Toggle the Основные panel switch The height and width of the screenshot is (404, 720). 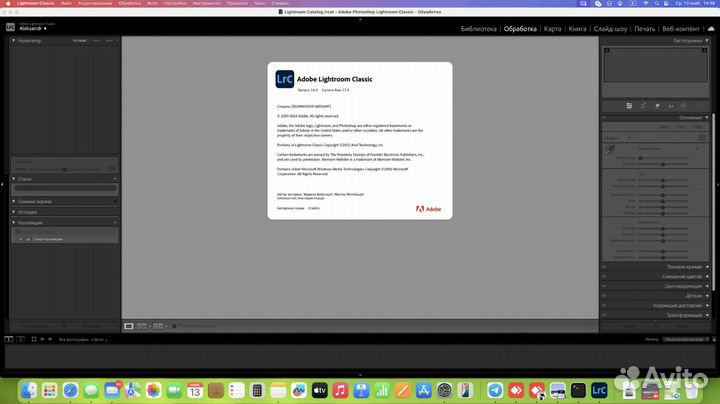(604, 118)
